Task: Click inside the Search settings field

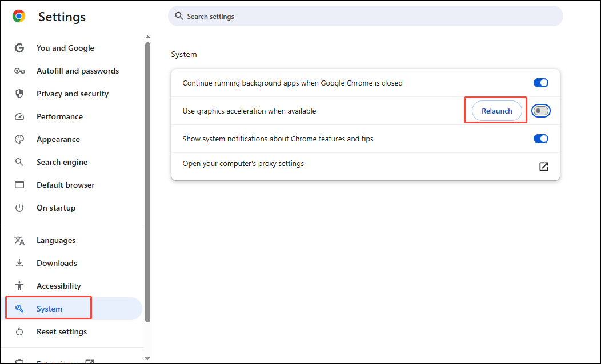Action: pyautogui.click(x=365, y=16)
